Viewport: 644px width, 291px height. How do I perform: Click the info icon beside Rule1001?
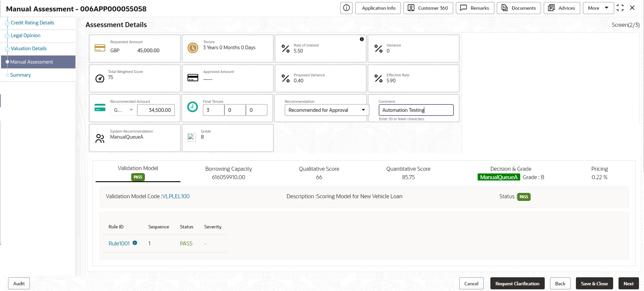click(x=135, y=243)
